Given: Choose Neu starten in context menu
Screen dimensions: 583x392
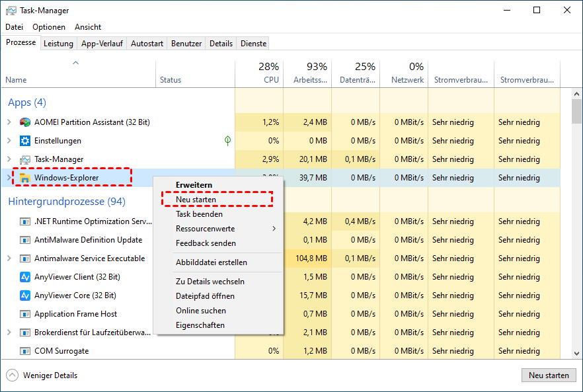Looking at the screenshot, I should coord(196,199).
